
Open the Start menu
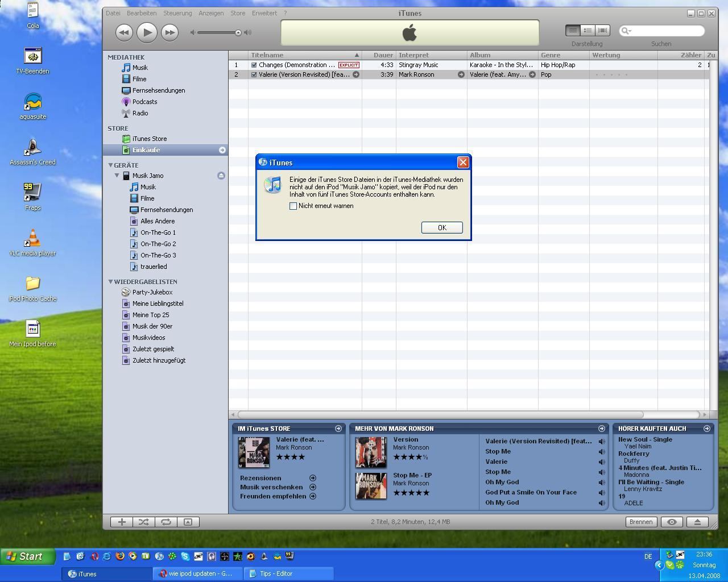pyautogui.click(x=28, y=556)
